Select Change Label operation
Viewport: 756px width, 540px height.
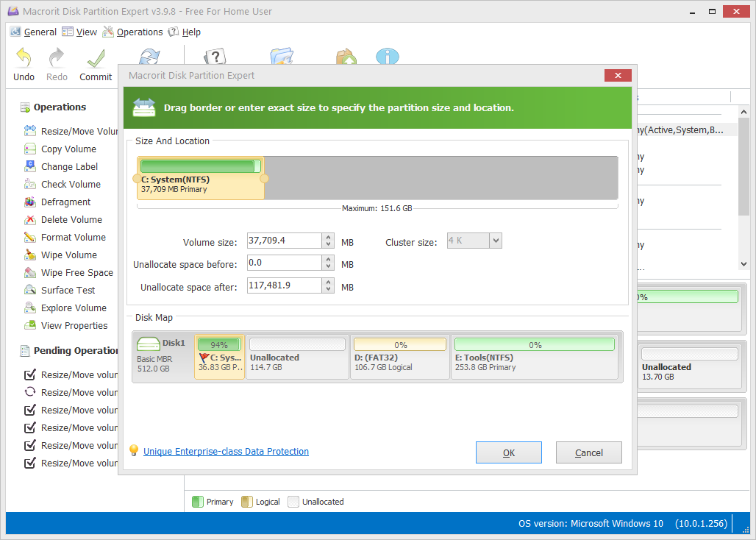pyautogui.click(x=61, y=166)
